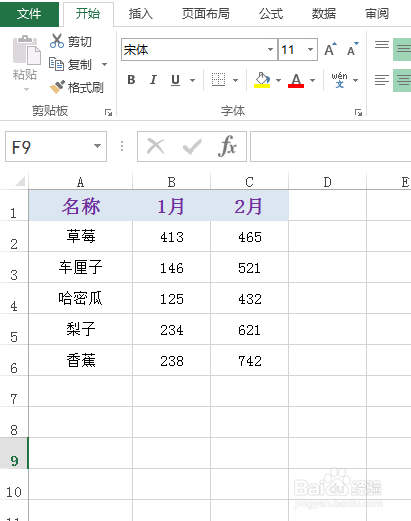The height and width of the screenshot is (521, 411).
Task: Click the formula bar resize dots handle
Action: [122, 146]
